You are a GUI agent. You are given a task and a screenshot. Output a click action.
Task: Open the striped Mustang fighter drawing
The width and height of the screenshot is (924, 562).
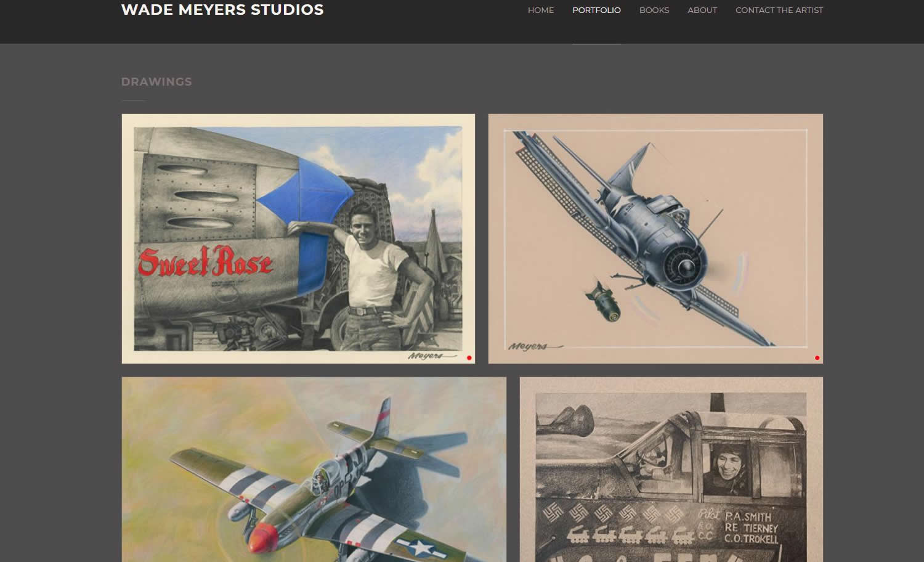314,469
